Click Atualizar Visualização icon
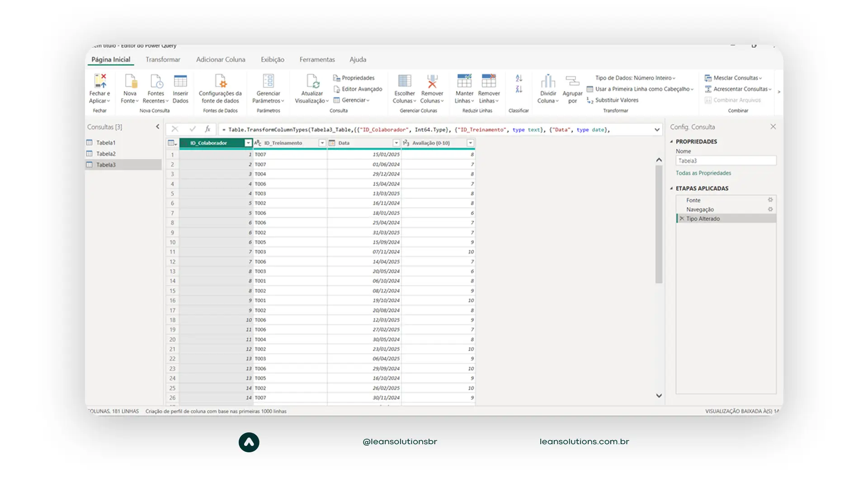This screenshot has width=868, height=488. [x=312, y=81]
